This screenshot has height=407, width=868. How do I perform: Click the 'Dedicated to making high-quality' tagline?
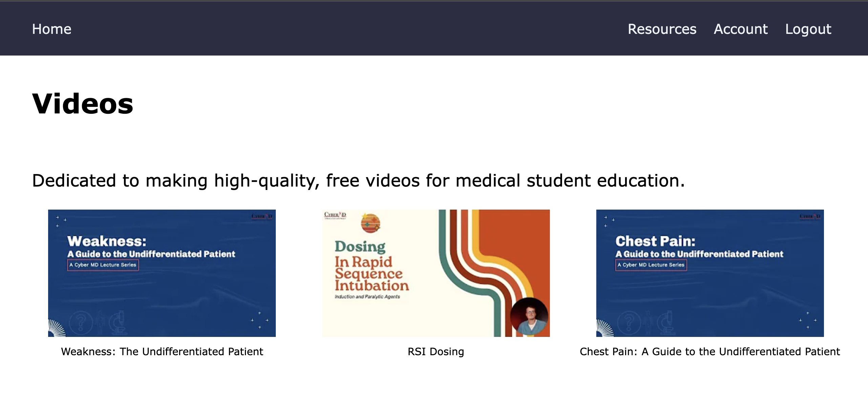(358, 180)
